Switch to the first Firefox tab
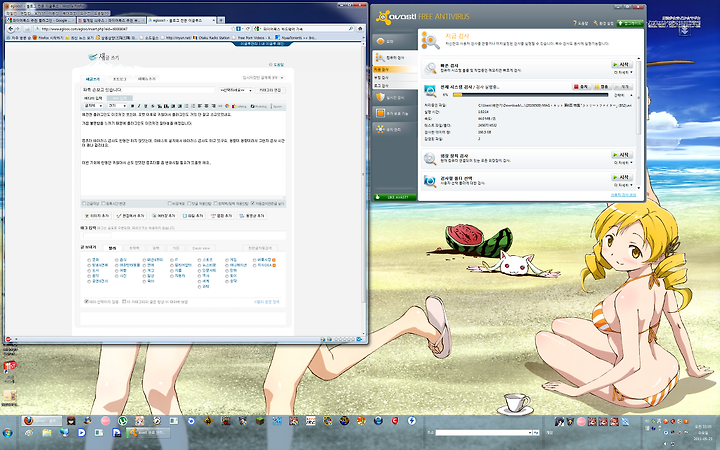 click(x=40, y=21)
